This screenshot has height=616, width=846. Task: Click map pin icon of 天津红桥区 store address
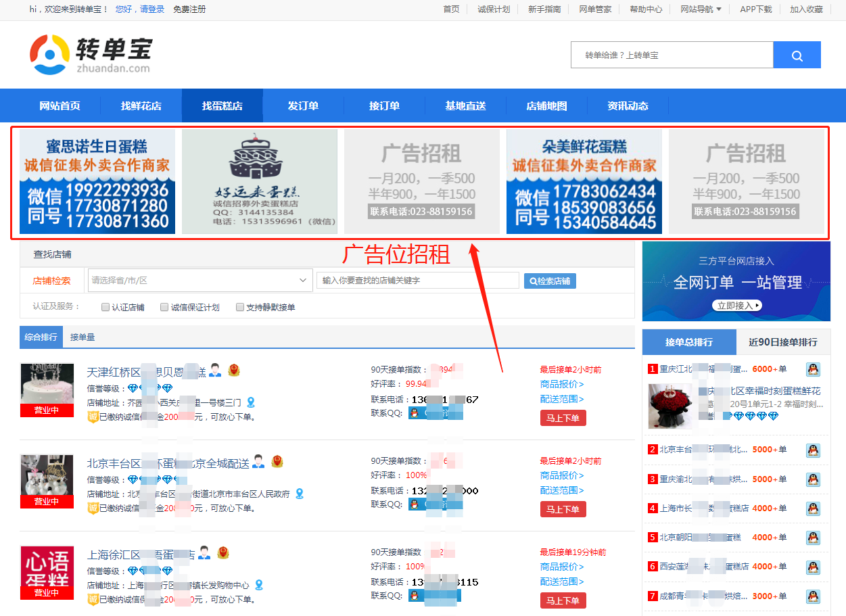[x=251, y=402]
